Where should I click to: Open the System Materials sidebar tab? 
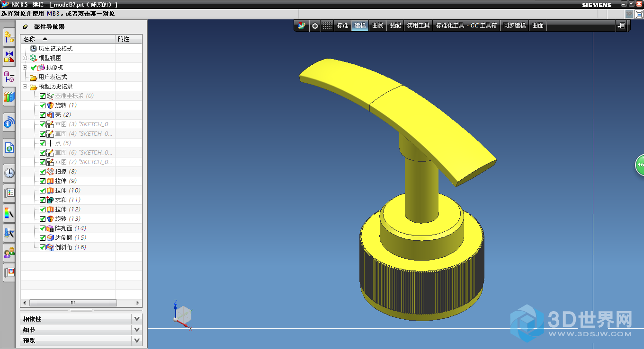[9, 192]
